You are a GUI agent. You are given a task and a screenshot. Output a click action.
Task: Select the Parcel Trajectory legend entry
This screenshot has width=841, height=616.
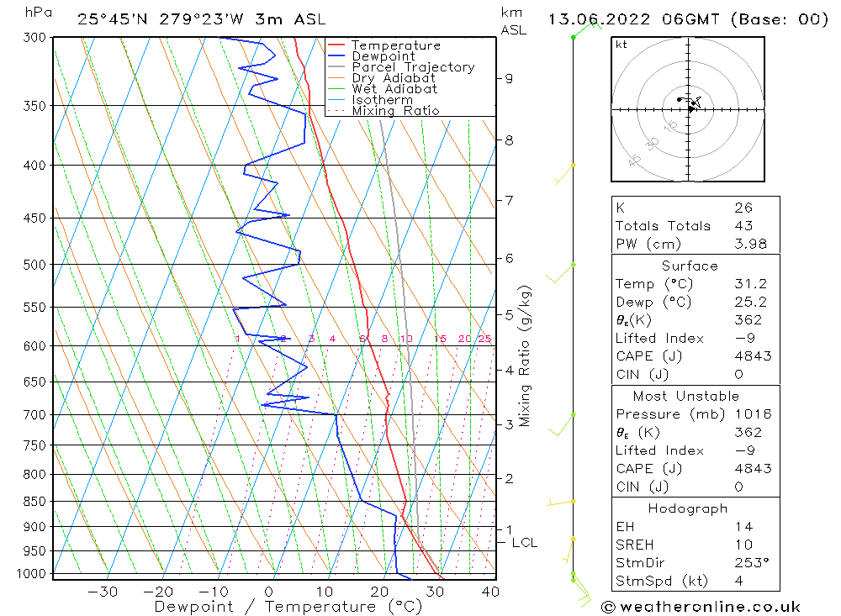tap(413, 67)
